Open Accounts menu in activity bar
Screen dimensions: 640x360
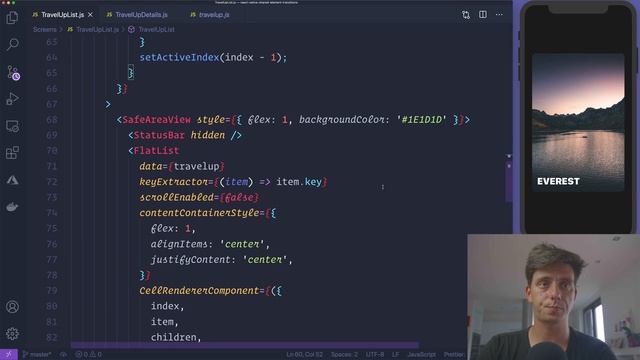[x=12, y=307]
